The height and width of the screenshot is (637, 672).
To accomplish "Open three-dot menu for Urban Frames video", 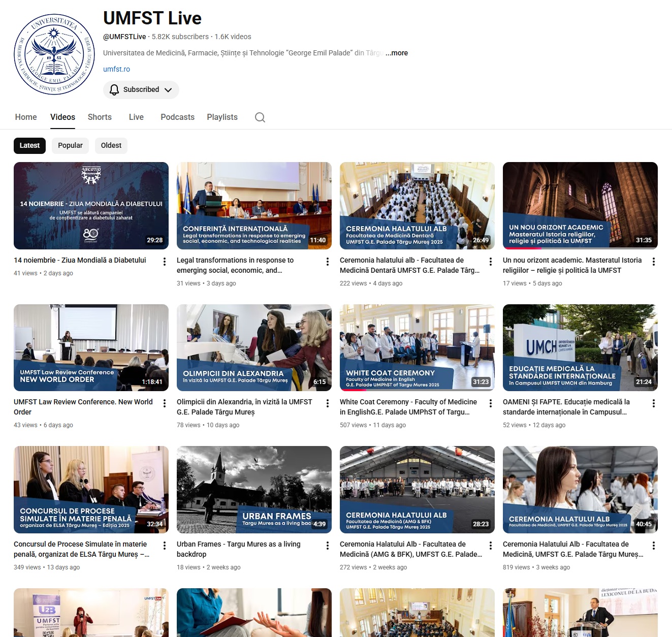I will 327,546.
